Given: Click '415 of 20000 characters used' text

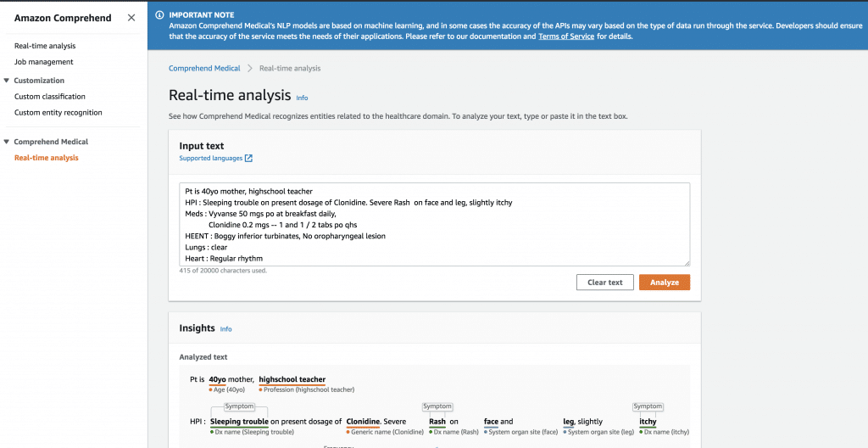Looking at the screenshot, I should point(223,271).
